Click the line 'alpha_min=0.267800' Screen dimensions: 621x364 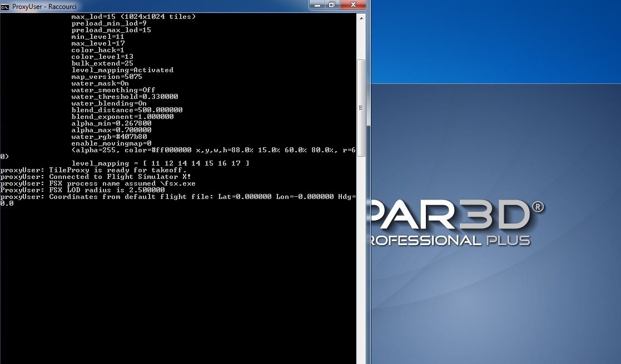click(x=111, y=123)
